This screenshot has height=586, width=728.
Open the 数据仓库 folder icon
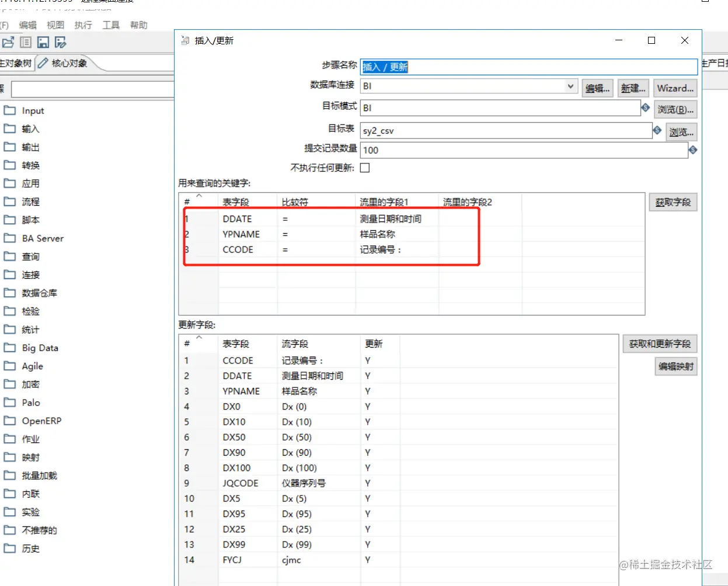pyautogui.click(x=9, y=293)
